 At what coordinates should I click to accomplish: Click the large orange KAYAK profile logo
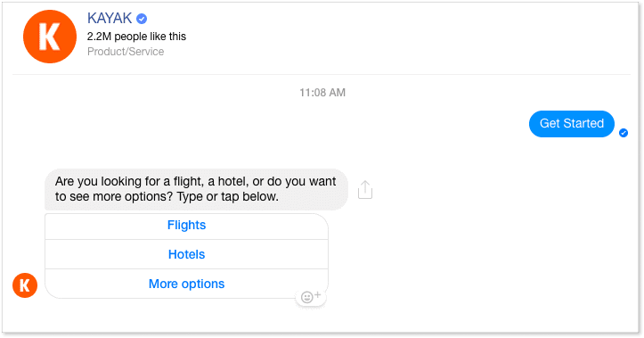tap(50, 37)
